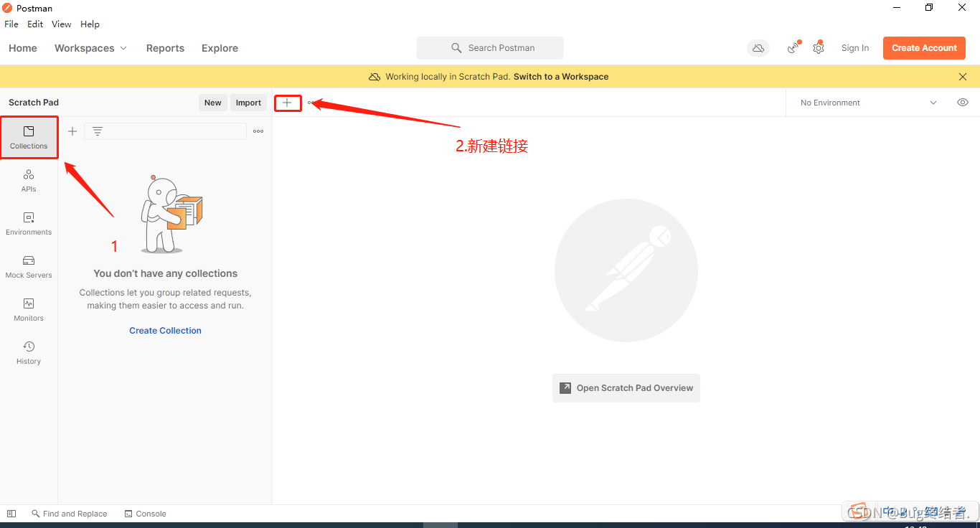The image size is (980, 528).
Task: Click the cloud sync status icon
Action: 758,48
